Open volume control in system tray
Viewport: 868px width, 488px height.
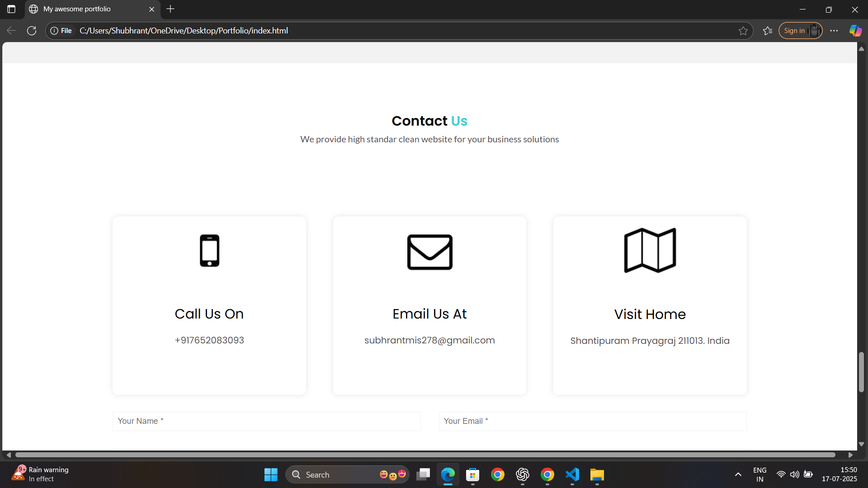pos(794,474)
